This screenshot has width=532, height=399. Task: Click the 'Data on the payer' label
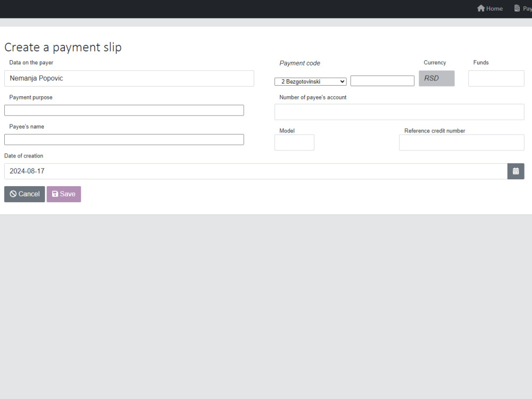31,62
